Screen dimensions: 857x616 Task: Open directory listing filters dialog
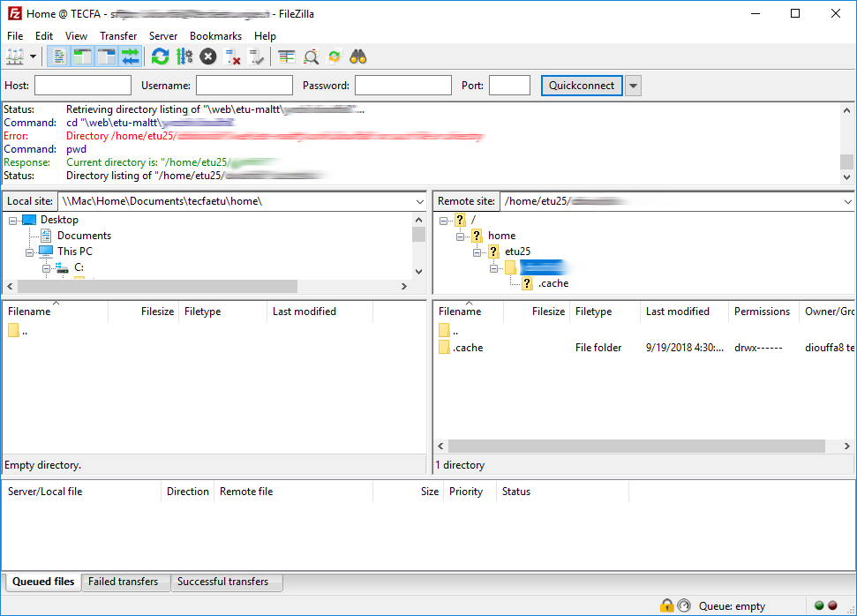pyautogui.click(x=286, y=56)
